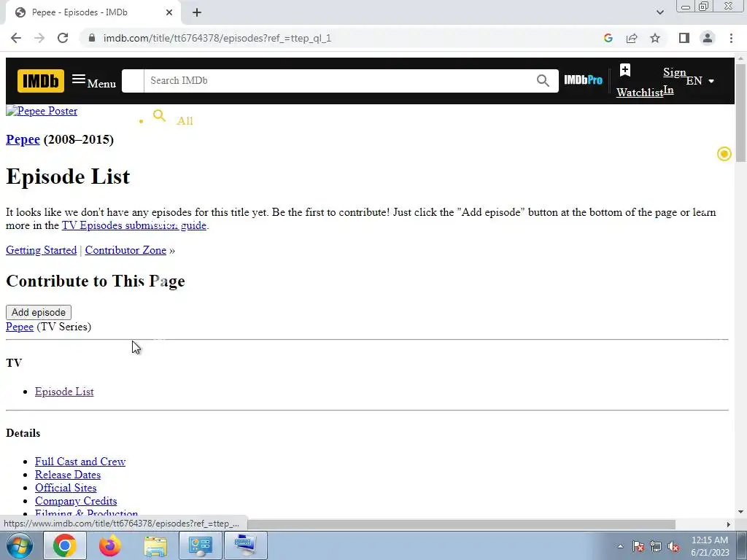Screen dimensions: 747x560
Task: Open the Pepee title link near the years
Action: point(23,139)
